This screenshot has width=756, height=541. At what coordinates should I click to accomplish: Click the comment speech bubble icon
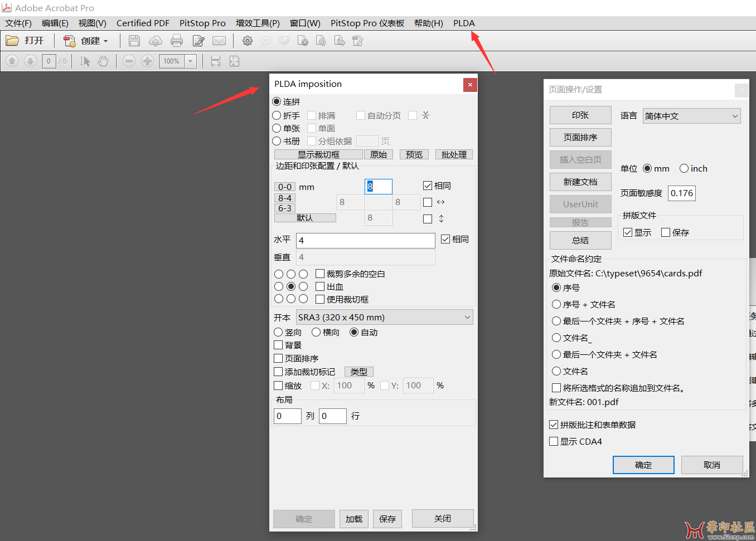coord(266,41)
